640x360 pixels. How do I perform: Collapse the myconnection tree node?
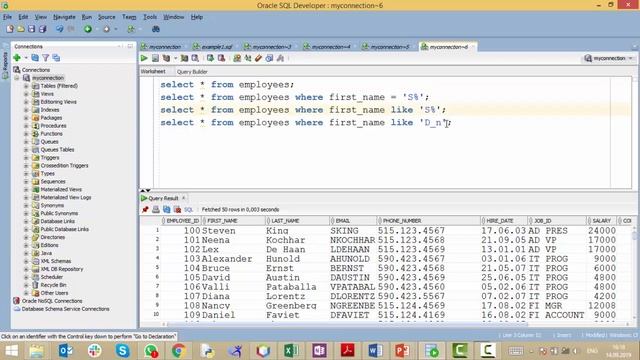point(17,78)
